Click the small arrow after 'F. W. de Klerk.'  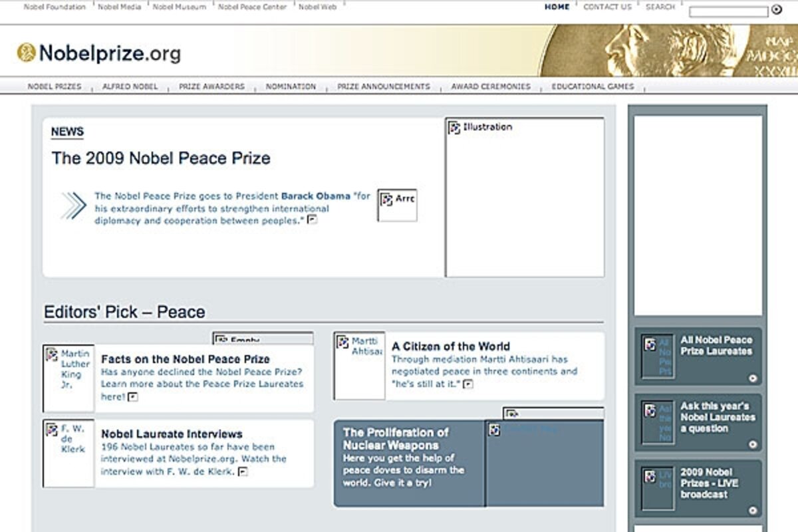(x=243, y=471)
